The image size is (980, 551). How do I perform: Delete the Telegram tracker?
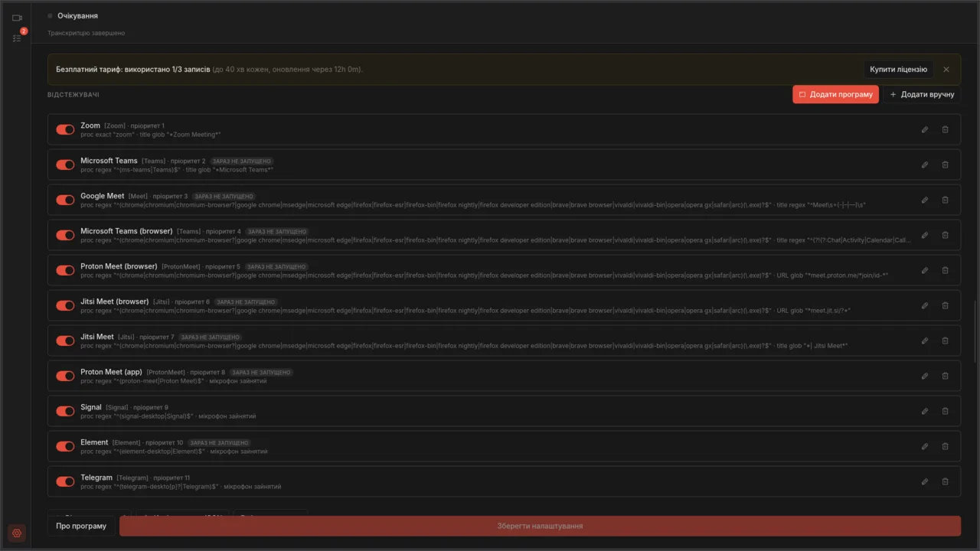point(945,481)
